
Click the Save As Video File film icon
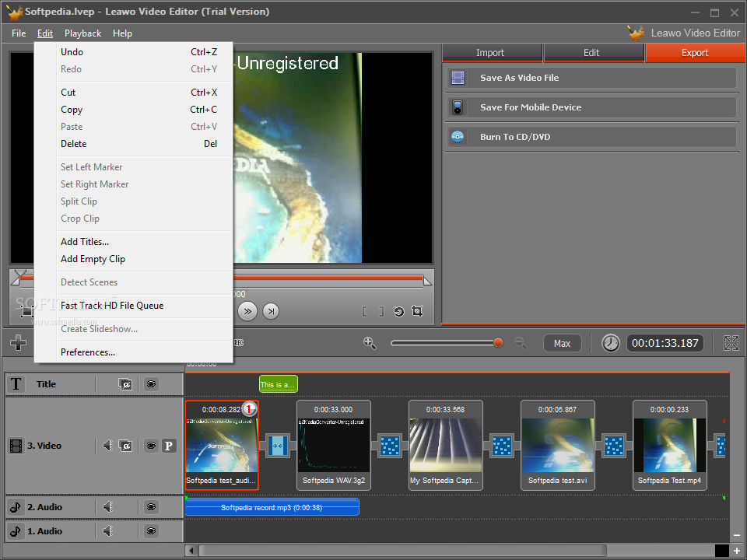458,78
